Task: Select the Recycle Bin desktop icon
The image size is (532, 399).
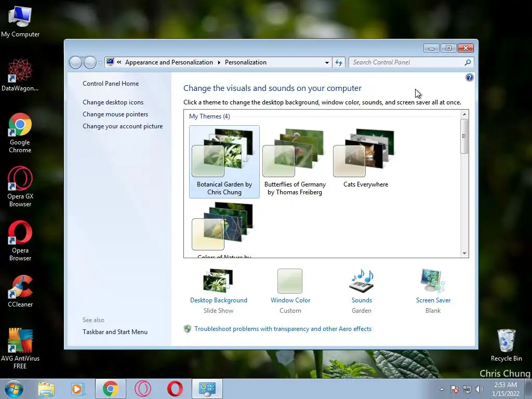Action: coord(506,345)
